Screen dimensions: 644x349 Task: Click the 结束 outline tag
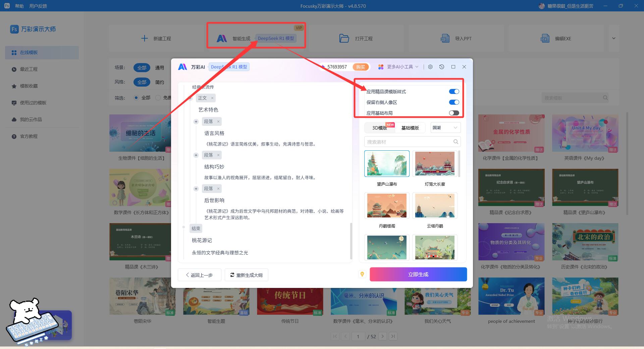(196, 229)
